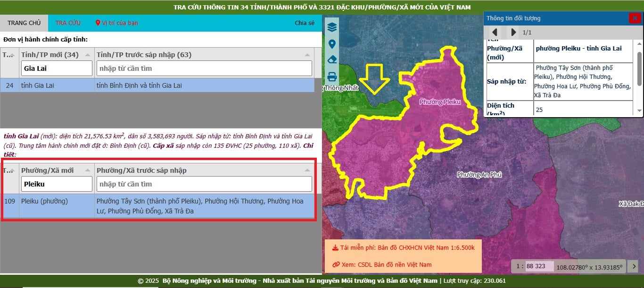Sort by Phường/Xã mới column
The width and height of the screenshot is (644, 288).
click(x=87, y=170)
